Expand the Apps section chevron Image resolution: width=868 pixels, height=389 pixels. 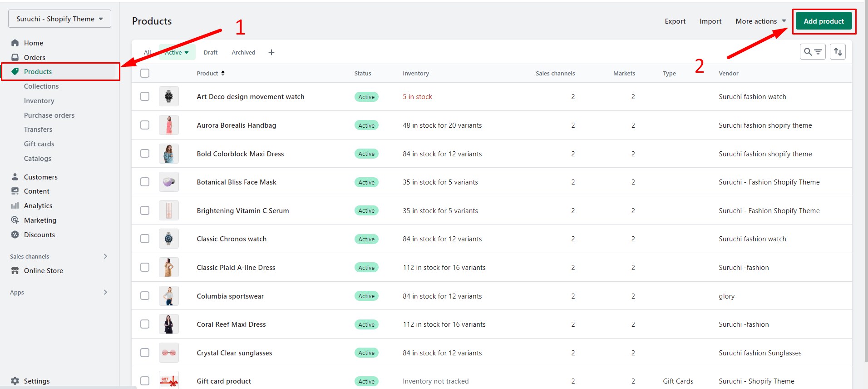pyautogui.click(x=105, y=292)
